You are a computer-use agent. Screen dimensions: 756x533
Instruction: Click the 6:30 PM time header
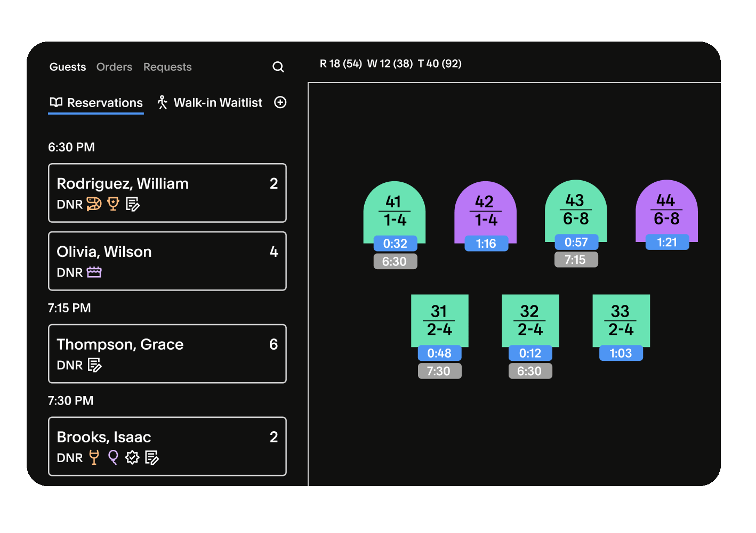click(71, 147)
